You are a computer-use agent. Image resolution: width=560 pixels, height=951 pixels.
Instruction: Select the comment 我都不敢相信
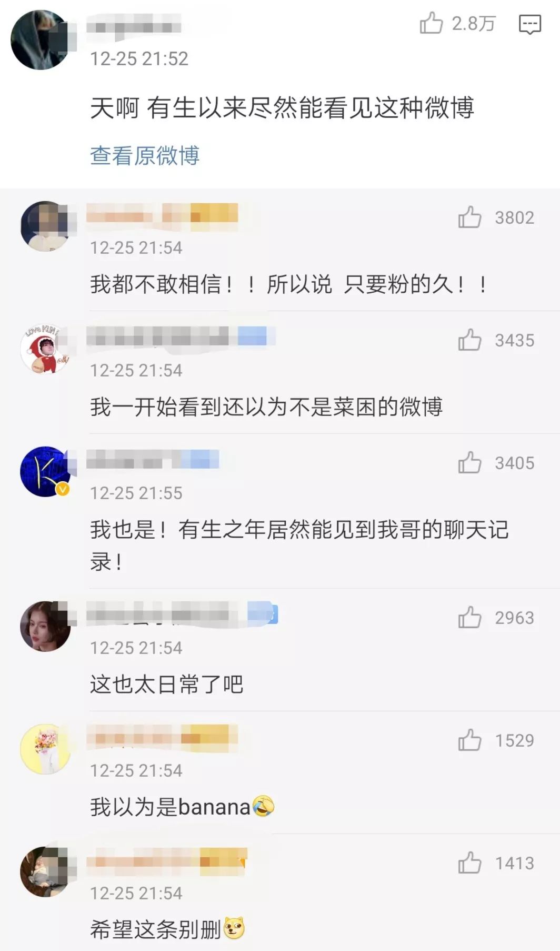tap(288, 284)
